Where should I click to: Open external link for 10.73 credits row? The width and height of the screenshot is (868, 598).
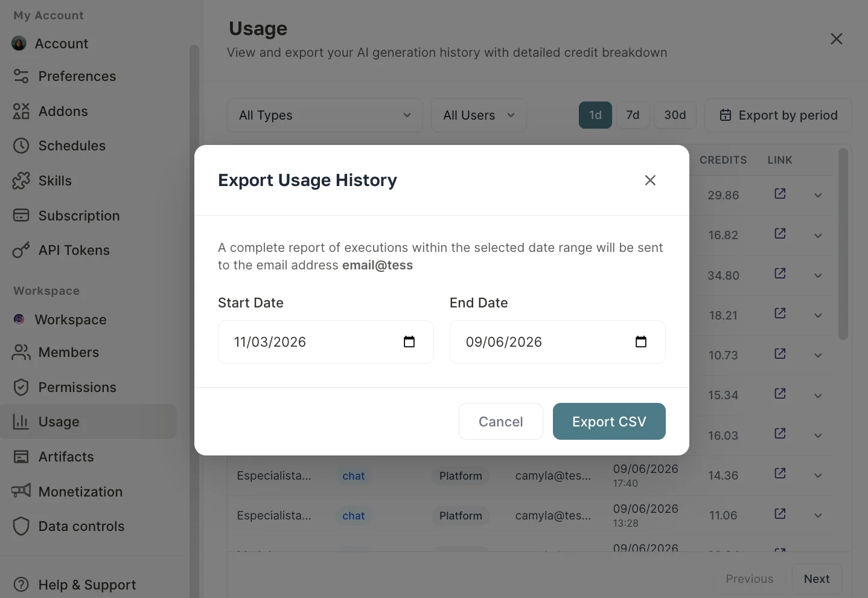pos(780,353)
